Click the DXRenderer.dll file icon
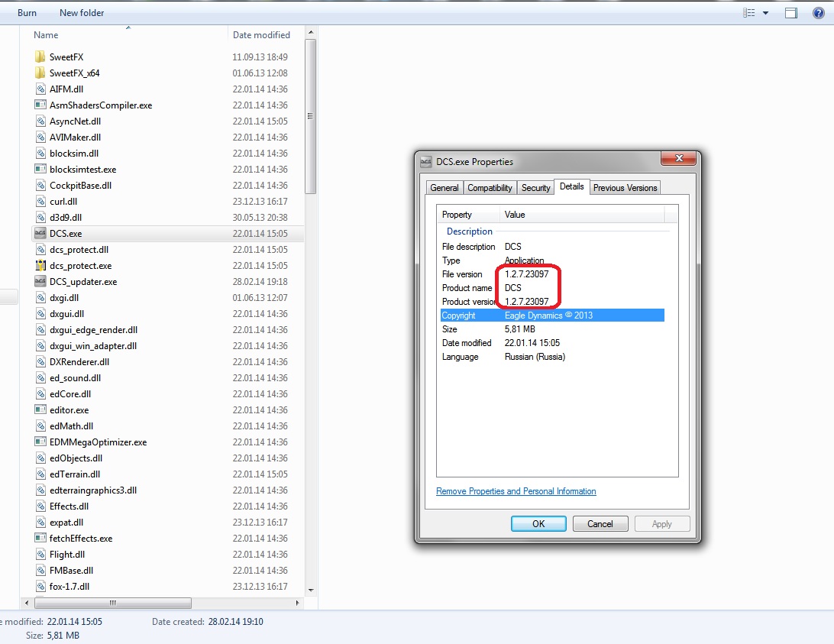The width and height of the screenshot is (834, 644). [40, 361]
